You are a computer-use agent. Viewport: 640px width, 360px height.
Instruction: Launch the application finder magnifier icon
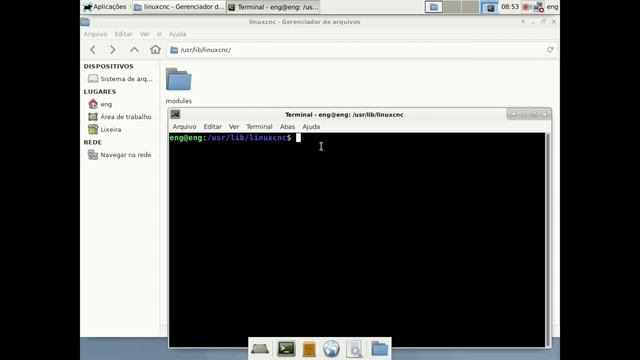coord(354,349)
